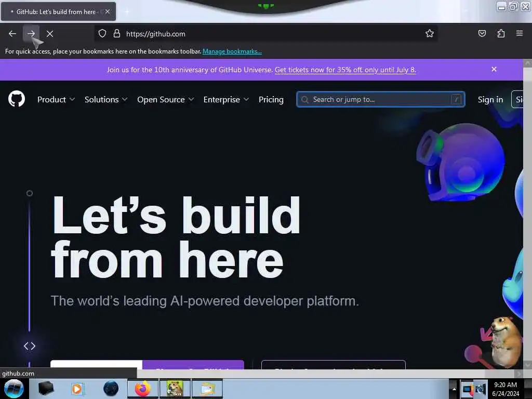Open the hamster Box taskbar app

point(175,389)
